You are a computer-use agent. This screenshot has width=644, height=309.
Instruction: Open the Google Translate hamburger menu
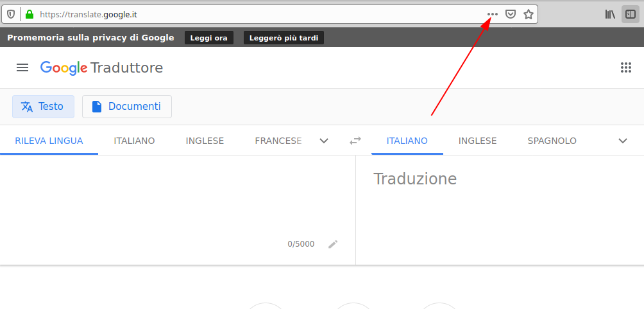pyautogui.click(x=22, y=67)
